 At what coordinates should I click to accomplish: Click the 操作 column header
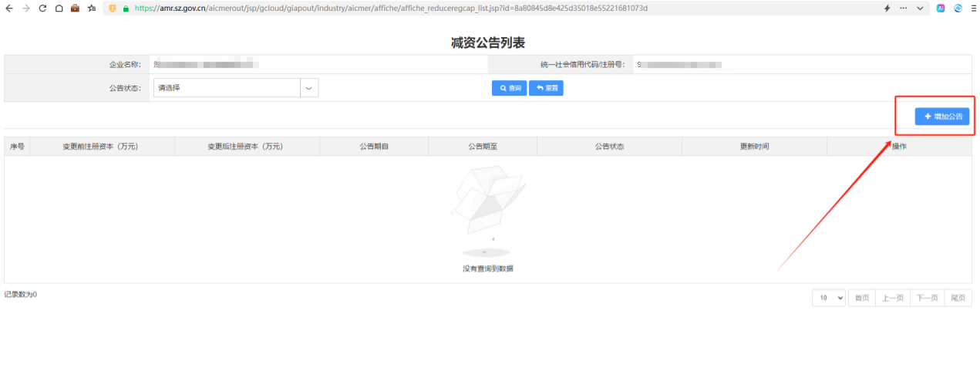tap(899, 147)
